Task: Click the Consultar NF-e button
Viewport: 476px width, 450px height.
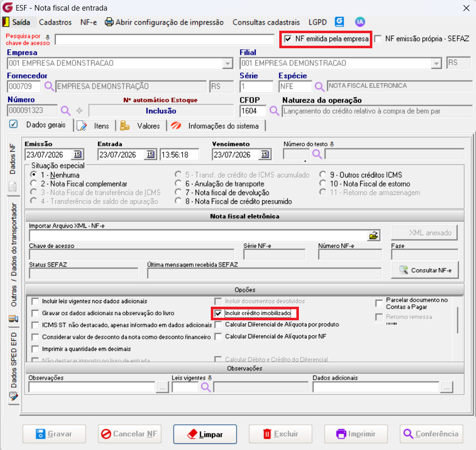Action: point(425,270)
